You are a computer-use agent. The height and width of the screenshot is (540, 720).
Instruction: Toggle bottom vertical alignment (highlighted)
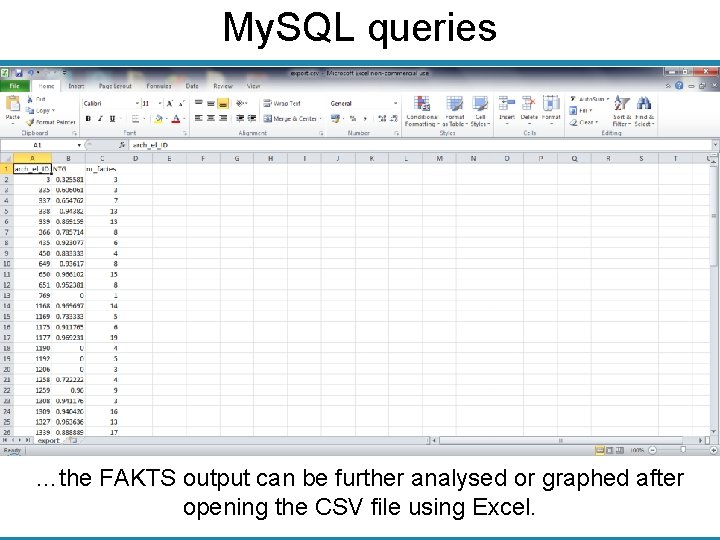(223, 104)
